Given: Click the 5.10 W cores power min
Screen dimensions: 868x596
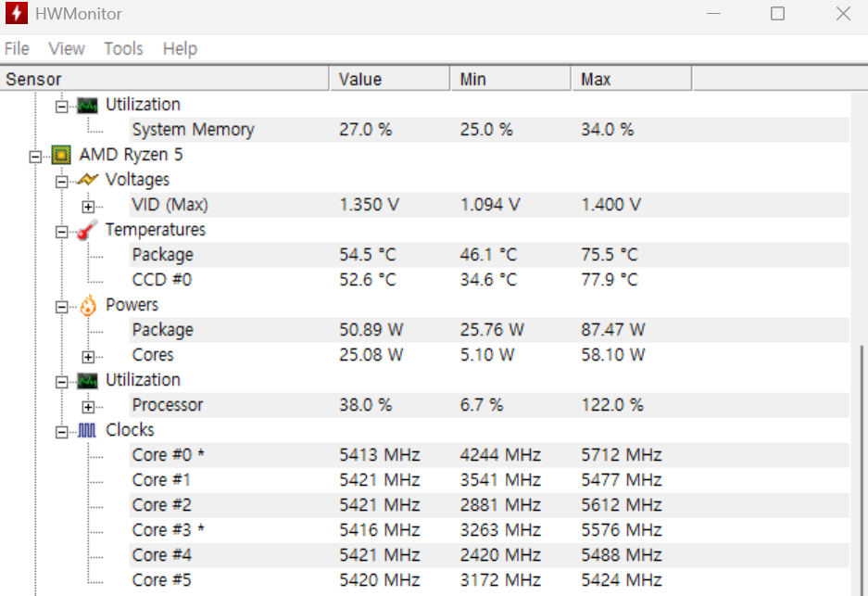Looking at the screenshot, I should [x=487, y=355].
